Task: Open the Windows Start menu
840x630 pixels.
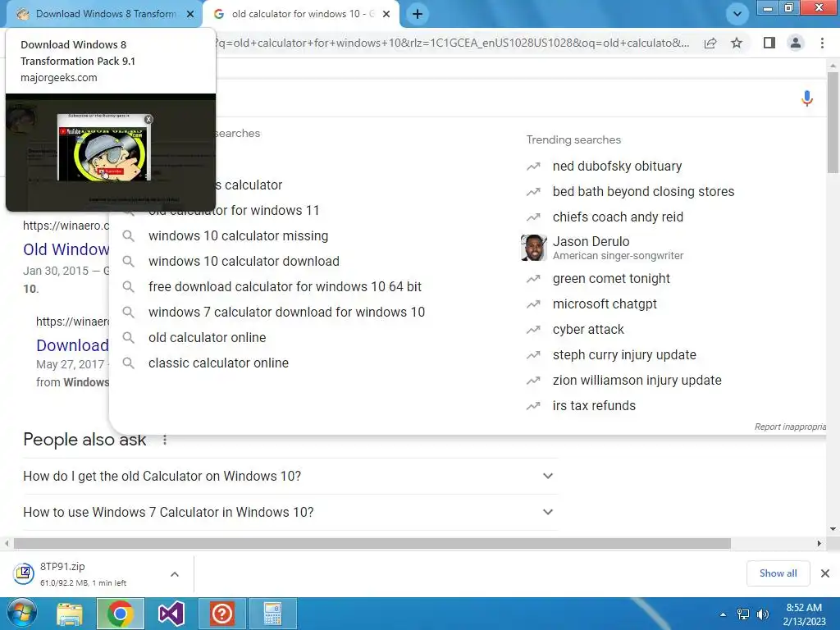Action: 21,614
